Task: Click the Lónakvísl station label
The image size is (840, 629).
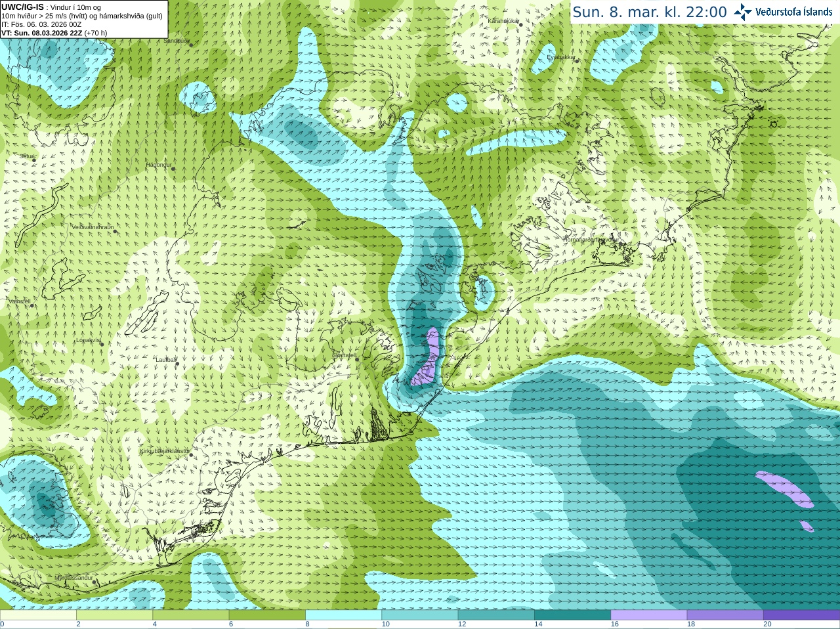Action: click(x=88, y=340)
